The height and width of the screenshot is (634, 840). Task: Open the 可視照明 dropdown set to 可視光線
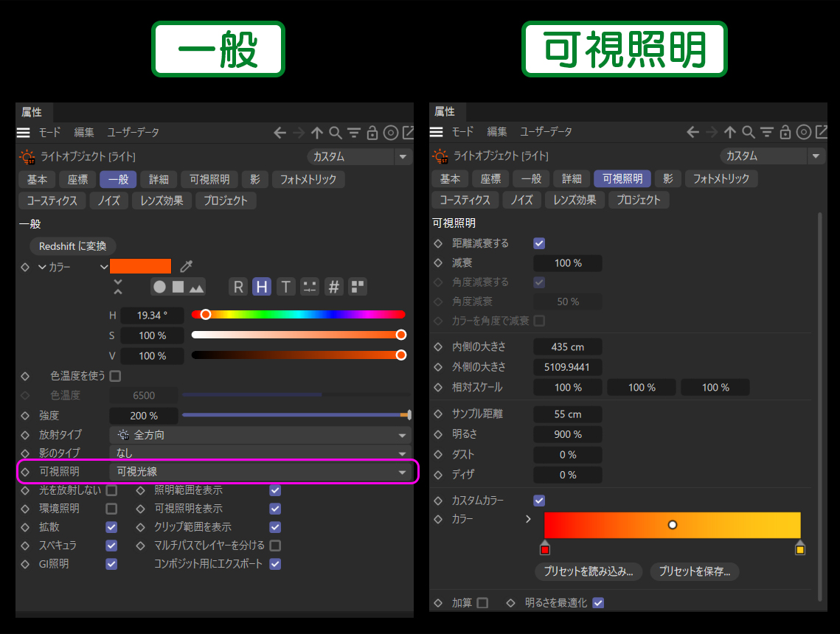(x=261, y=472)
